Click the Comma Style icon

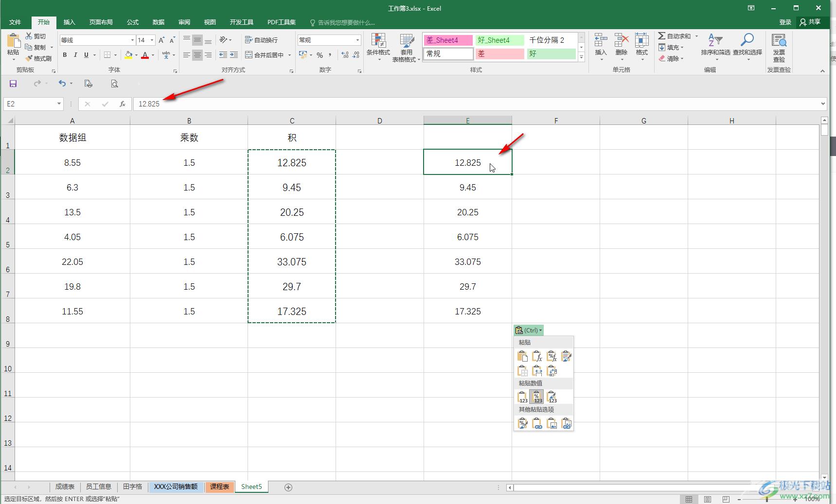[x=330, y=55]
